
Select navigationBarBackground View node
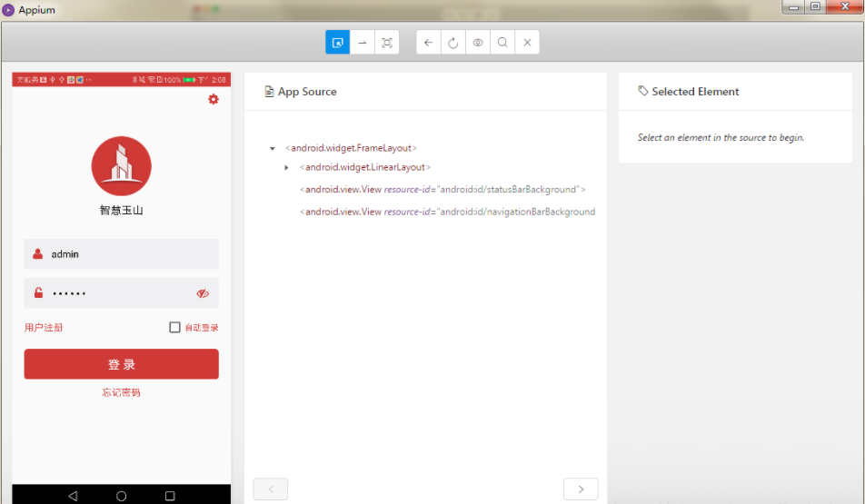click(x=447, y=212)
